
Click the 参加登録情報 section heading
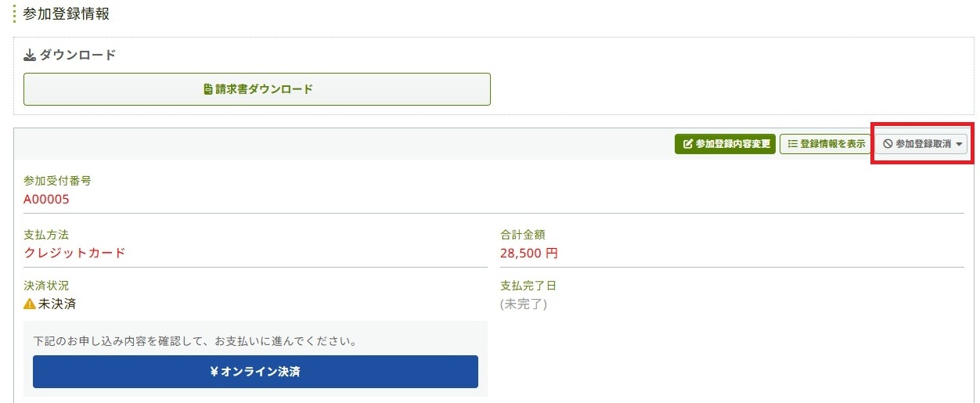click(x=67, y=13)
